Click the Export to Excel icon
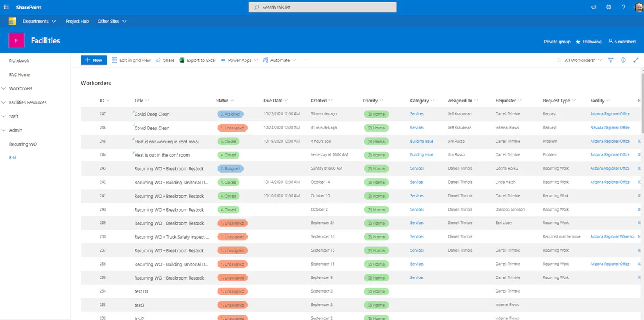The image size is (644, 320). coord(182,60)
